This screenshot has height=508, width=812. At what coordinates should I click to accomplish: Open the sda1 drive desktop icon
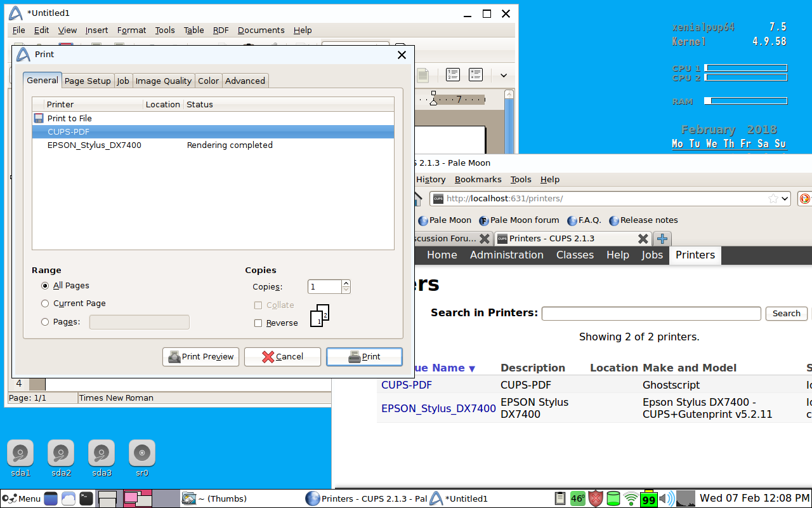point(20,453)
